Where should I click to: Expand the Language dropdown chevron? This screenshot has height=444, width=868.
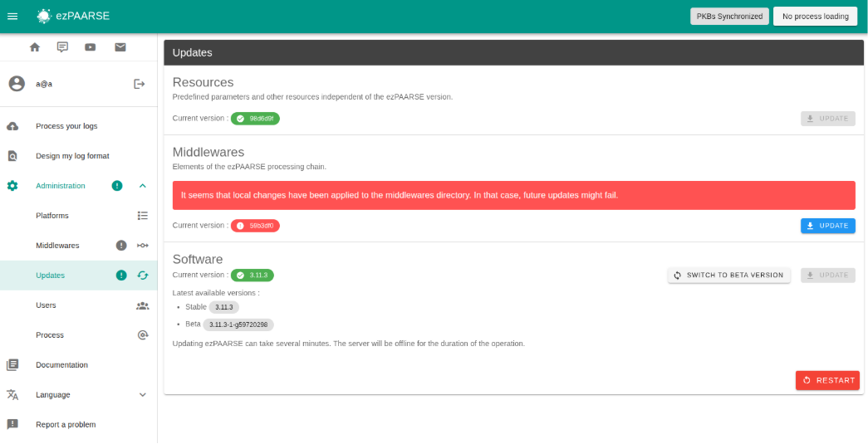[142, 395]
